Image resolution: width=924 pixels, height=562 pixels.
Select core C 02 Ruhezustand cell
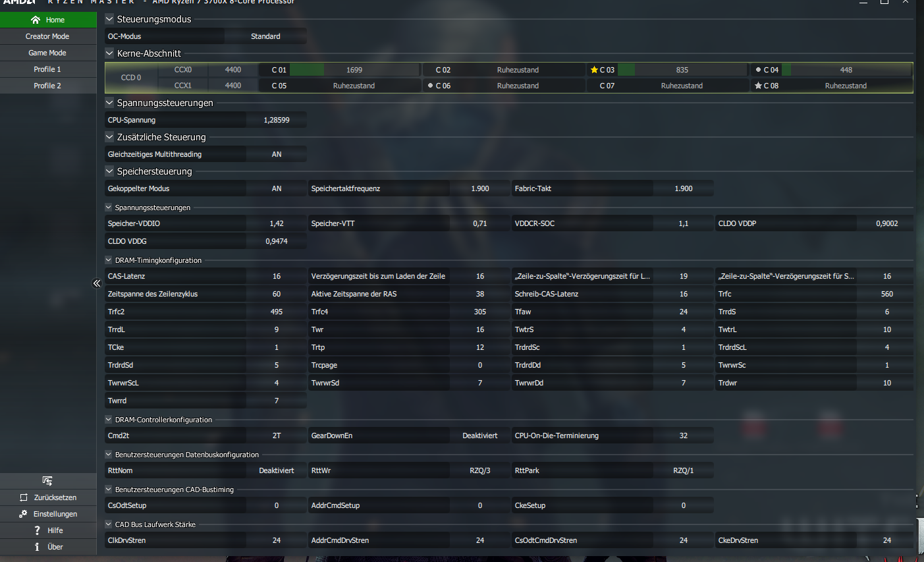(504, 70)
